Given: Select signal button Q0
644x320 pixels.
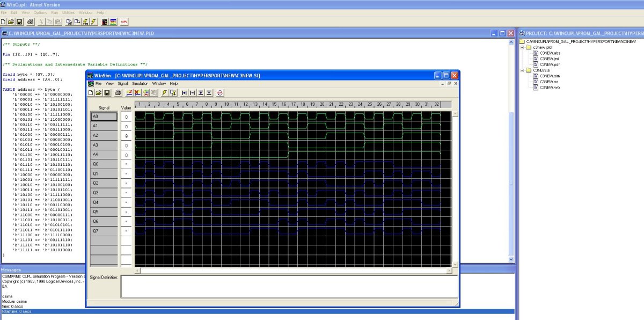Looking at the screenshot, I should [x=104, y=164].
